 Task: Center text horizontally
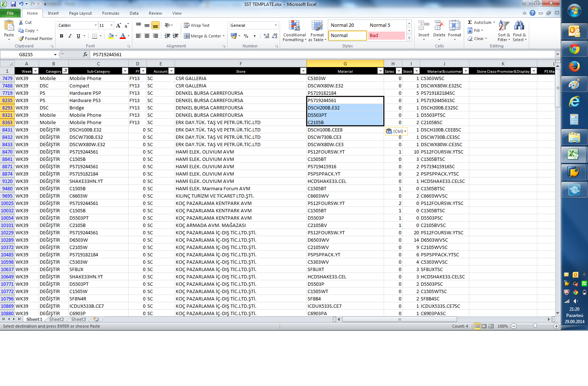tap(147, 36)
